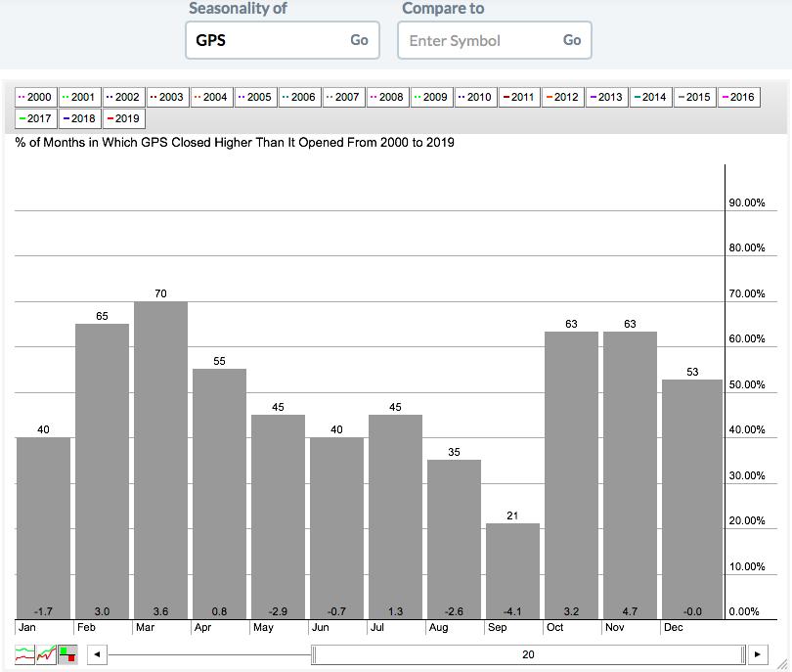
Task: Click the October bar labeled 63
Action: [x=571, y=475]
